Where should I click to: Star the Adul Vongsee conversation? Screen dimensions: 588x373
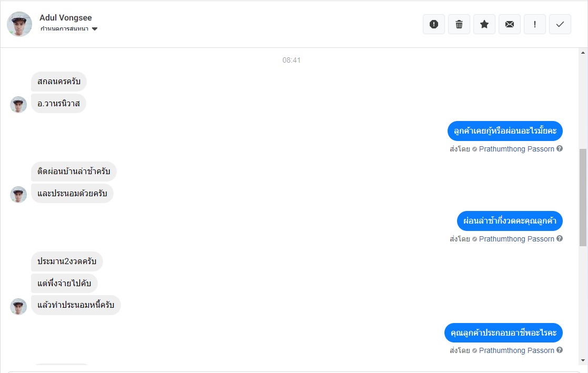484,24
